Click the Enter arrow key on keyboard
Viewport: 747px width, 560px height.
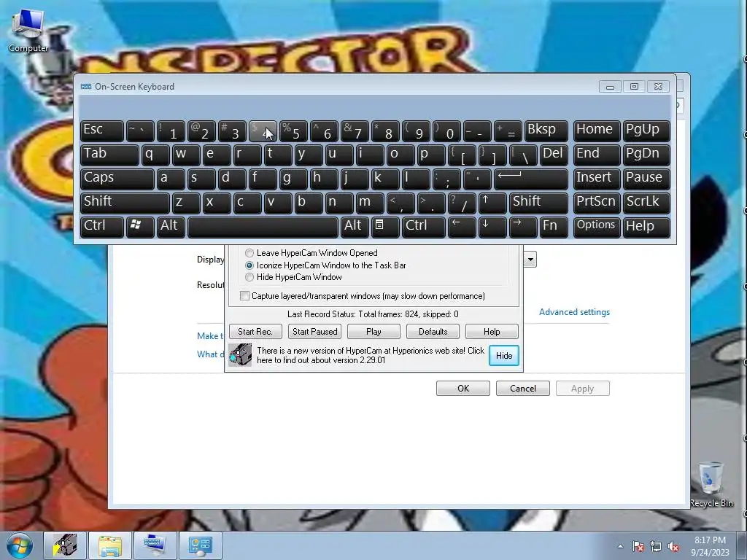point(531,179)
